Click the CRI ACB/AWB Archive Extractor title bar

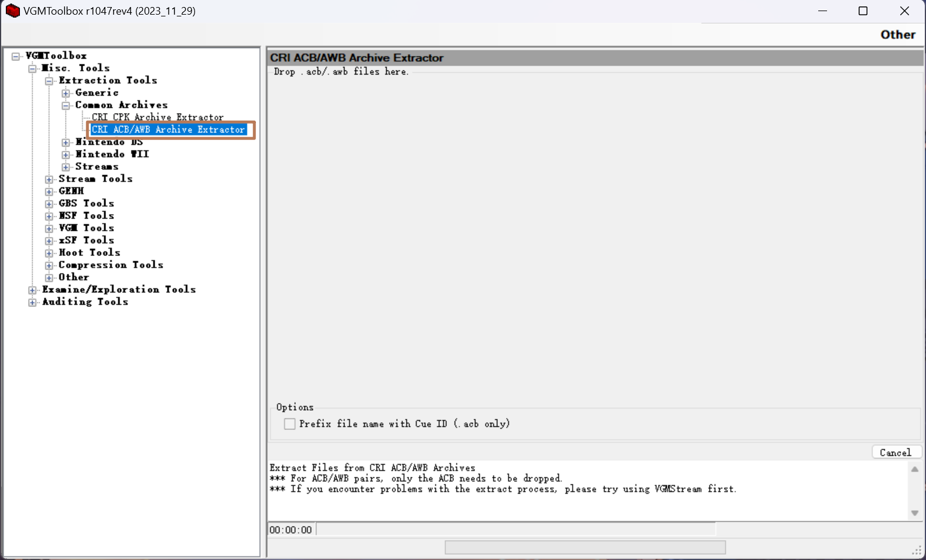pyautogui.click(x=595, y=58)
